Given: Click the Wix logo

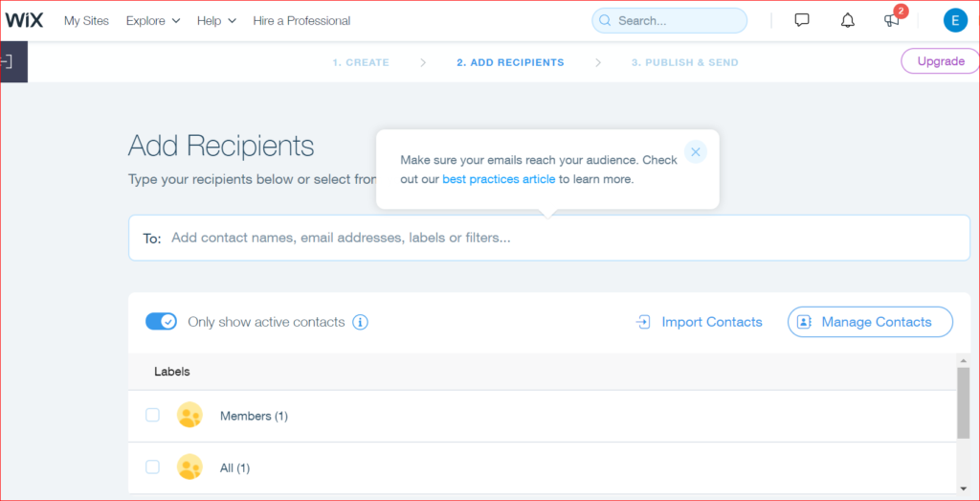Looking at the screenshot, I should pyautogui.click(x=25, y=20).
